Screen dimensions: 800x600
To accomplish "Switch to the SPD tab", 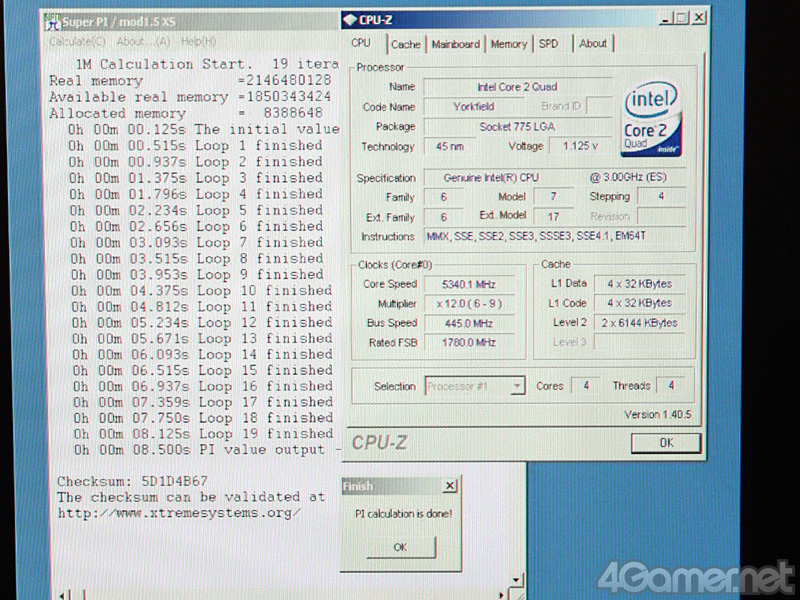I will 548,44.
